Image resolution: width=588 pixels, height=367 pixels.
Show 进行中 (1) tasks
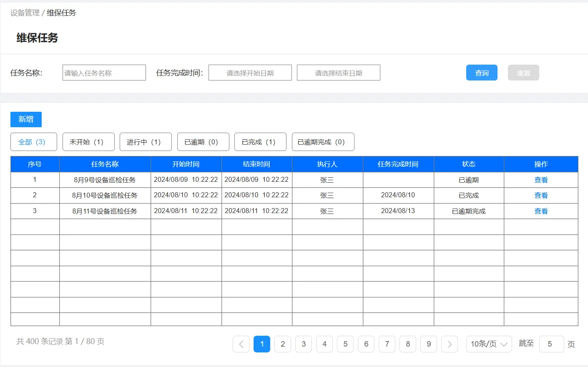(146, 142)
